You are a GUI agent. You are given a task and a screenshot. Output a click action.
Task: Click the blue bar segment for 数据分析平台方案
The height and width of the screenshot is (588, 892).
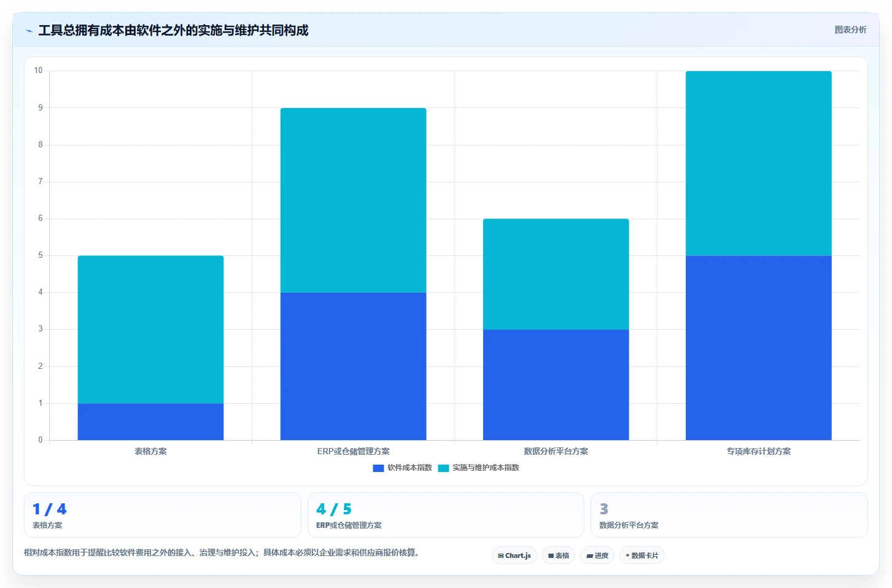[556, 385]
